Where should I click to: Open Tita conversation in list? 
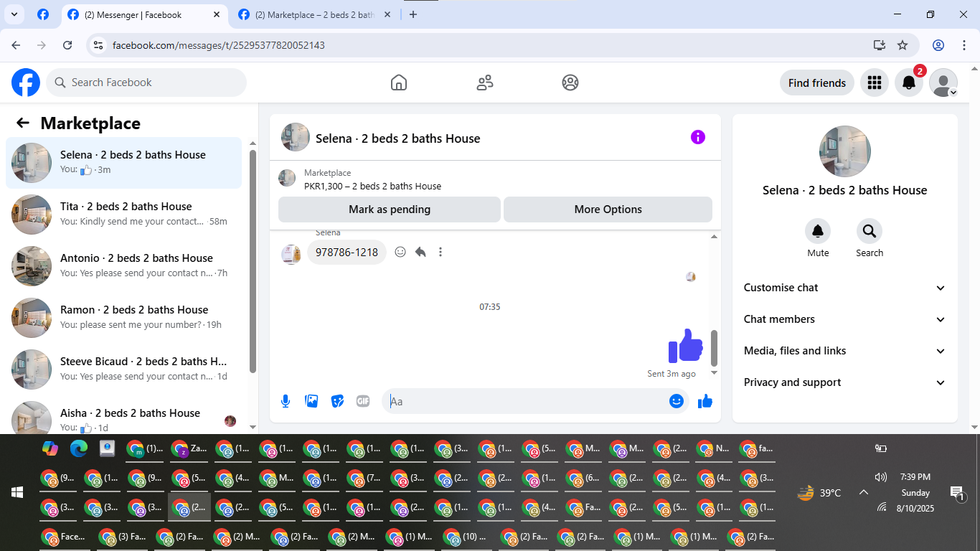pos(124,215)
